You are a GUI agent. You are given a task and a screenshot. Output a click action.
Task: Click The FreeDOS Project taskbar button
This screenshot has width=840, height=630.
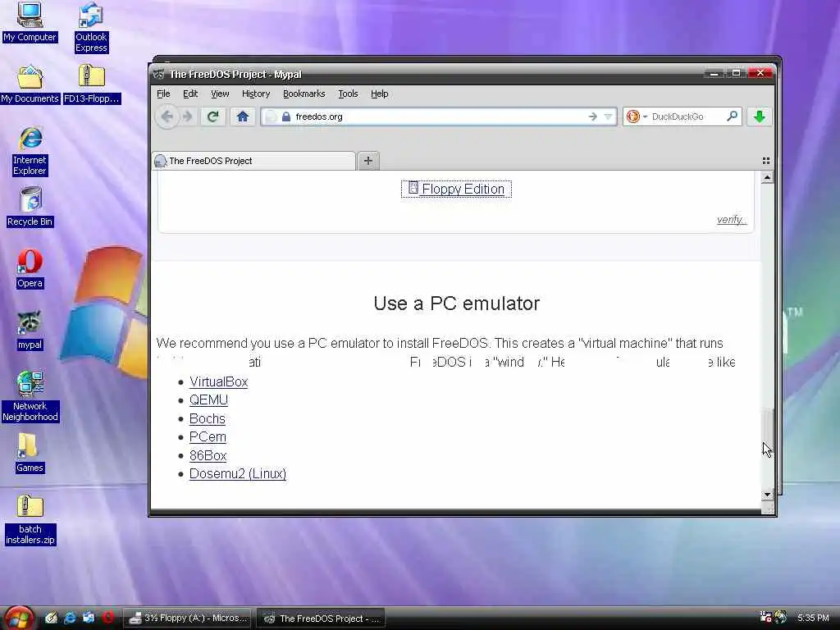(321, 619)
